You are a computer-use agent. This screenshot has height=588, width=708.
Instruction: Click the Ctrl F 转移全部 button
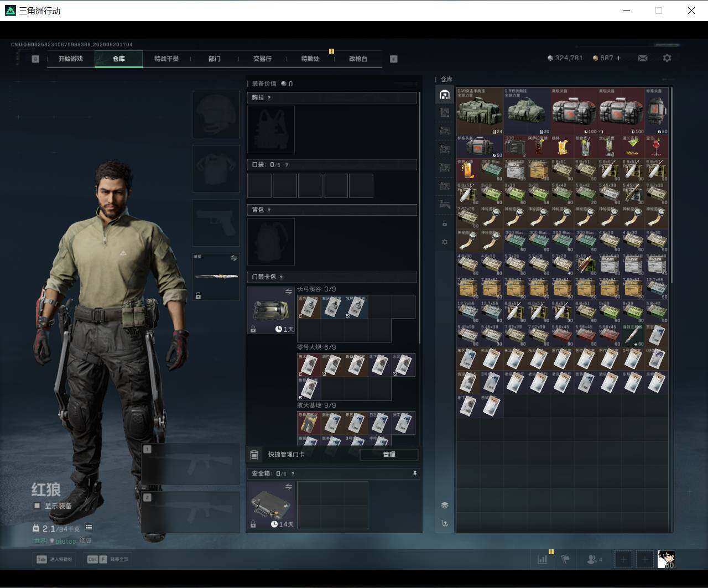107,559
